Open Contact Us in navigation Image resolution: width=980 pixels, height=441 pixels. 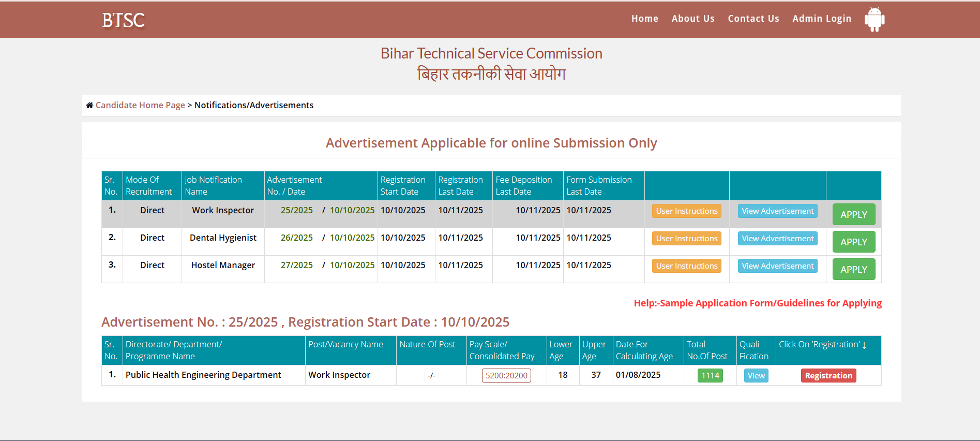[753, 19]
